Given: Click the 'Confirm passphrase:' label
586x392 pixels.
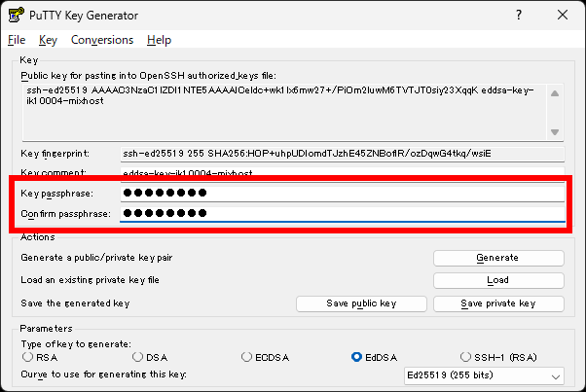Looking at the screenshot, I should tap(66, 214).
